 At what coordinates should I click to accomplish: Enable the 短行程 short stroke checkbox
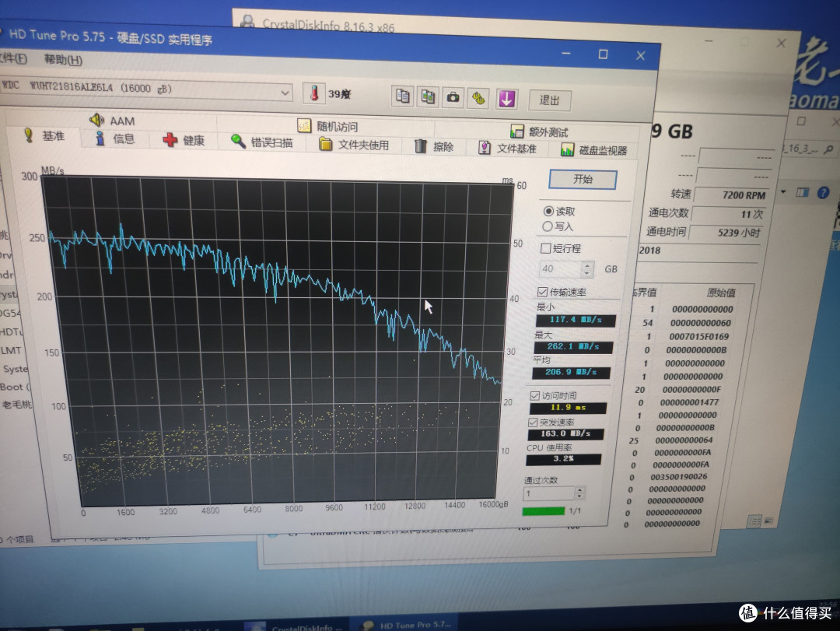tap(546, 248)
